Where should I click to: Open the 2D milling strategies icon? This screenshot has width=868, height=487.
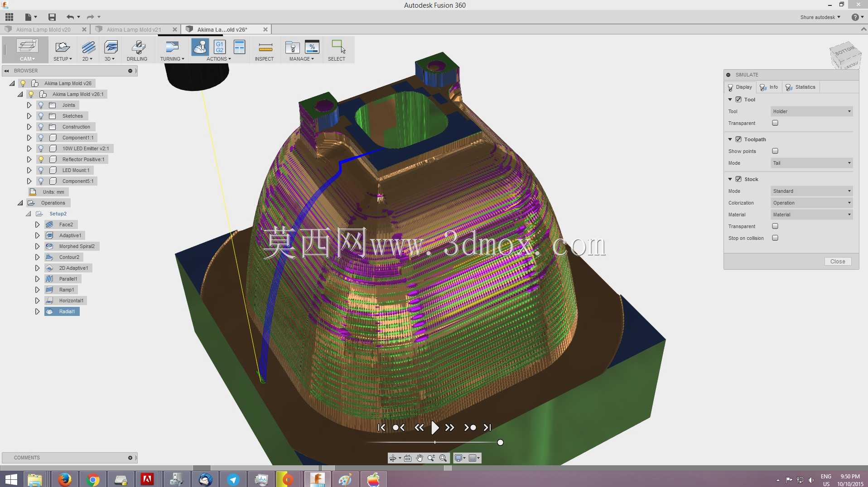[x=88, y=47]
